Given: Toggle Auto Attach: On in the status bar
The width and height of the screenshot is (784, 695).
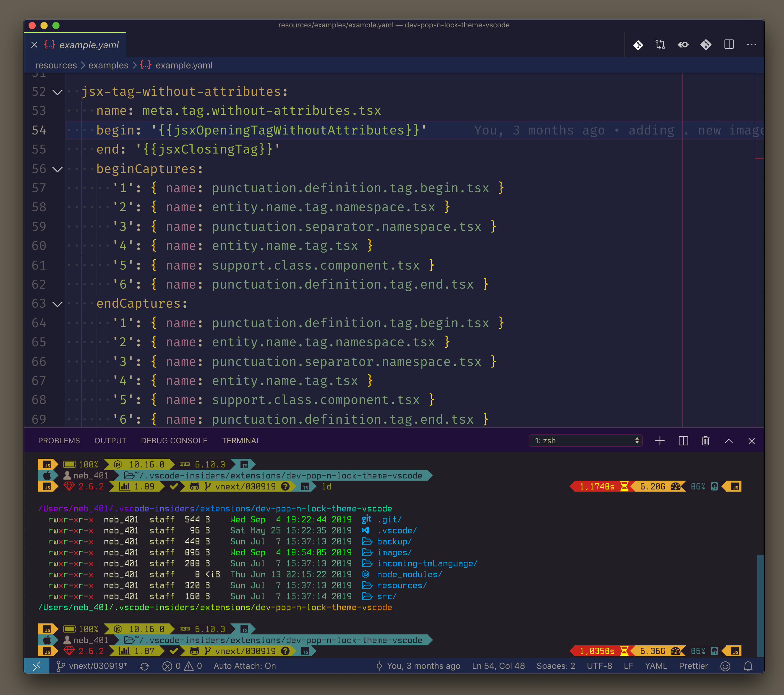Looking at the screenshot, I should click(x=244, y=666).
